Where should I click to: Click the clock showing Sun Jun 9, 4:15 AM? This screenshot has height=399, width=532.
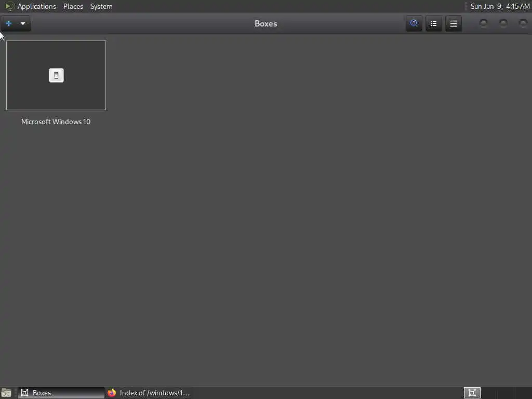tap(500, 6)
